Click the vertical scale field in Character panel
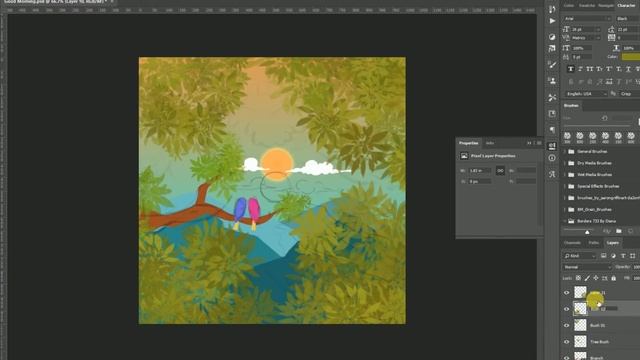640x360 pixels. (581, 48)
